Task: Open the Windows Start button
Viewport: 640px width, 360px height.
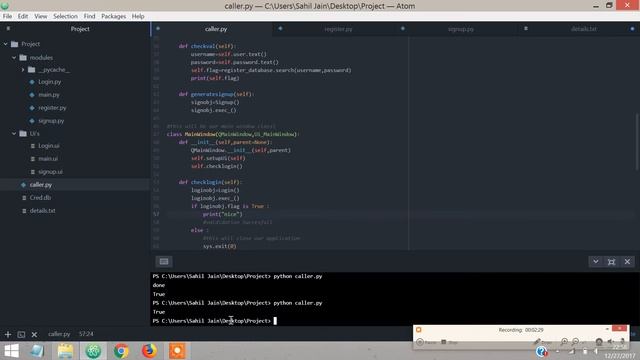Action: click(x=11, y=351)
